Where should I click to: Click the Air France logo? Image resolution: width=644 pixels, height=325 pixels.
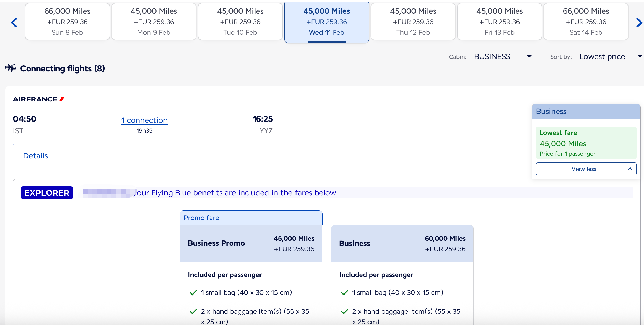point(39,99)
